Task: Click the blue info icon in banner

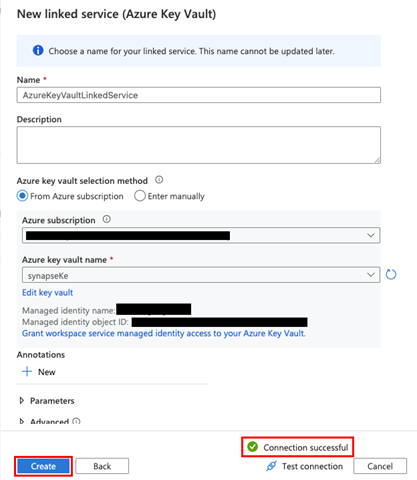Action: click(38, 51)
